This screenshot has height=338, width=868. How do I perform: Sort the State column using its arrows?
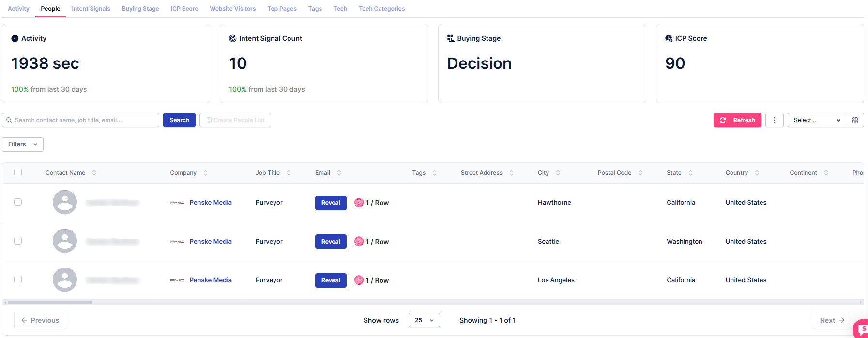pos(691,173)
